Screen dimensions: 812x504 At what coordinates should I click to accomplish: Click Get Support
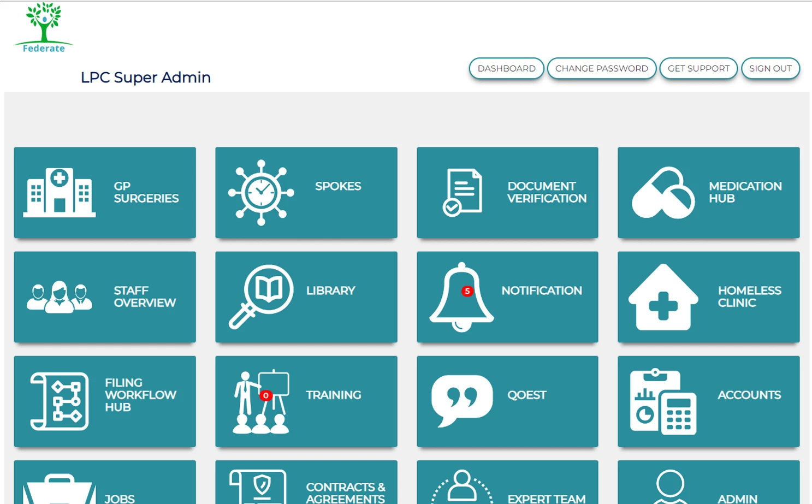click(x=698, y=68)
